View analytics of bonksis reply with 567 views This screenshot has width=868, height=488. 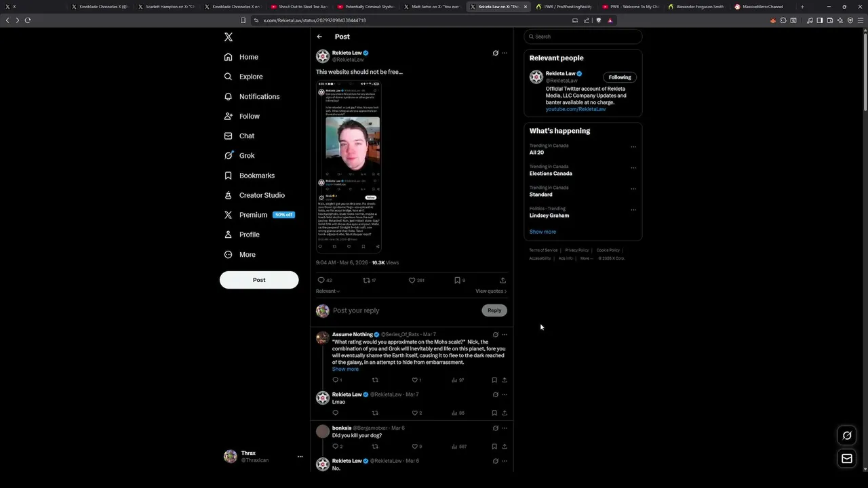459,447
